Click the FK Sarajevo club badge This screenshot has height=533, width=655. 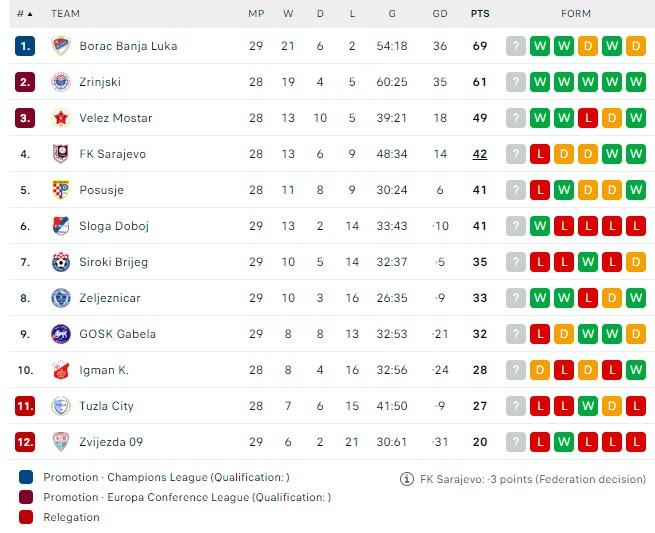[x=60, y=154]
